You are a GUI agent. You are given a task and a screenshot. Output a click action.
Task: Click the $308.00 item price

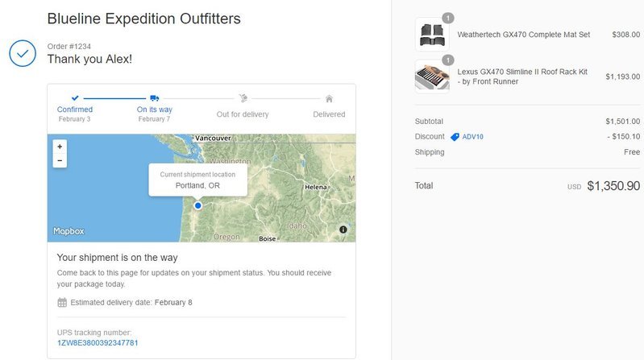[626, 35]
